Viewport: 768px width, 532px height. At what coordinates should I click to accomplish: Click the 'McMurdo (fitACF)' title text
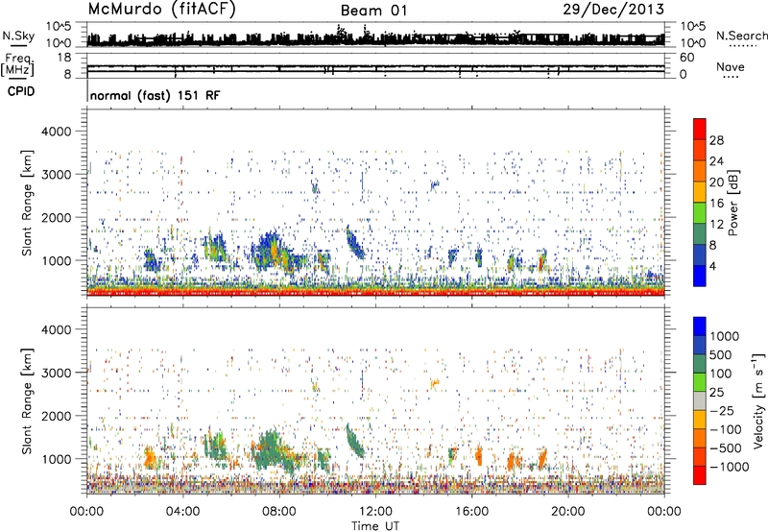pos(161,10)
